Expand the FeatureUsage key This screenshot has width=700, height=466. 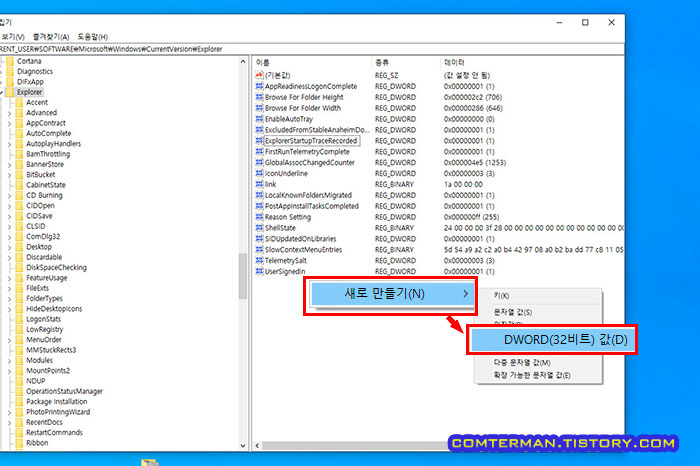9,278
